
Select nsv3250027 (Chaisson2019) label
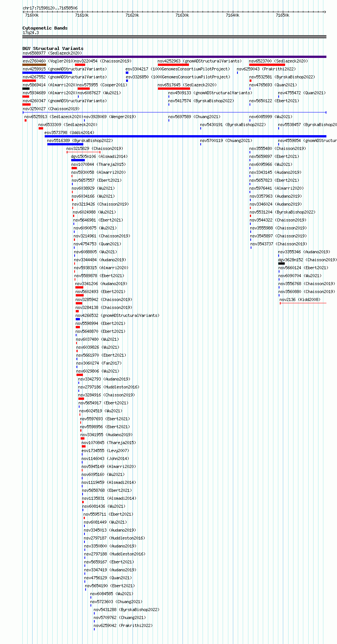click(x=51, y=109)
